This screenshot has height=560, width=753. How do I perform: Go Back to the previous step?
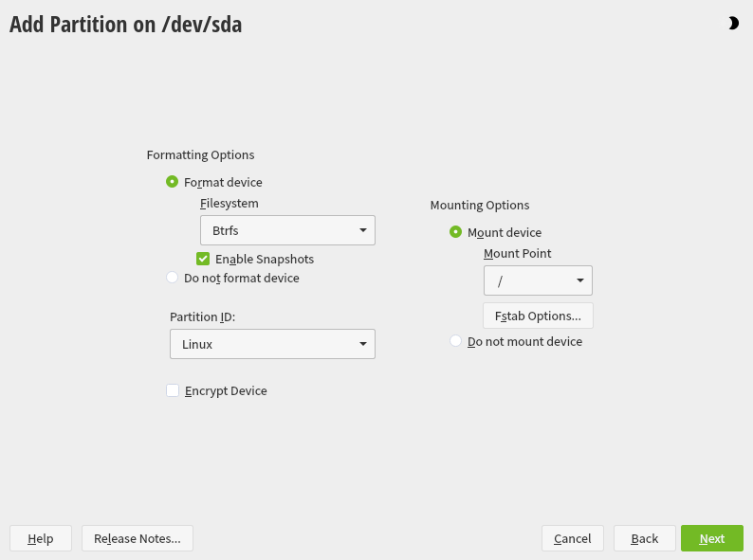pyautogui.click(x=645, y=538)
